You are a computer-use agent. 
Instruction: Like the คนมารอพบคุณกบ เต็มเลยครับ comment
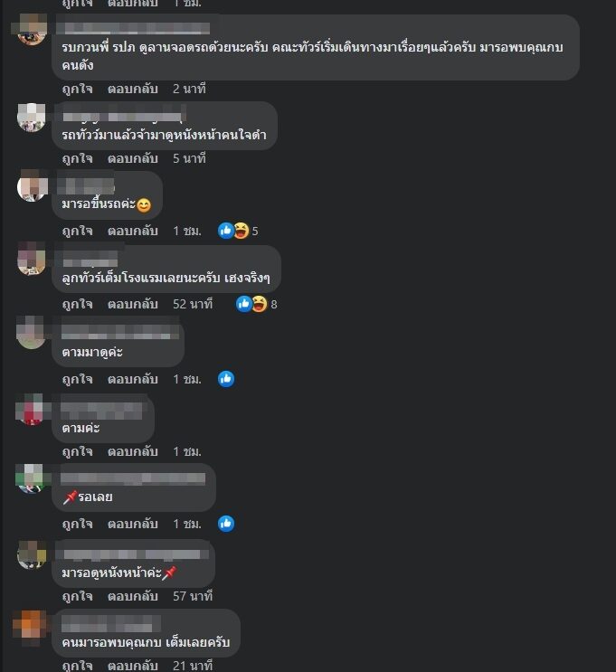[x=77, y=666]
